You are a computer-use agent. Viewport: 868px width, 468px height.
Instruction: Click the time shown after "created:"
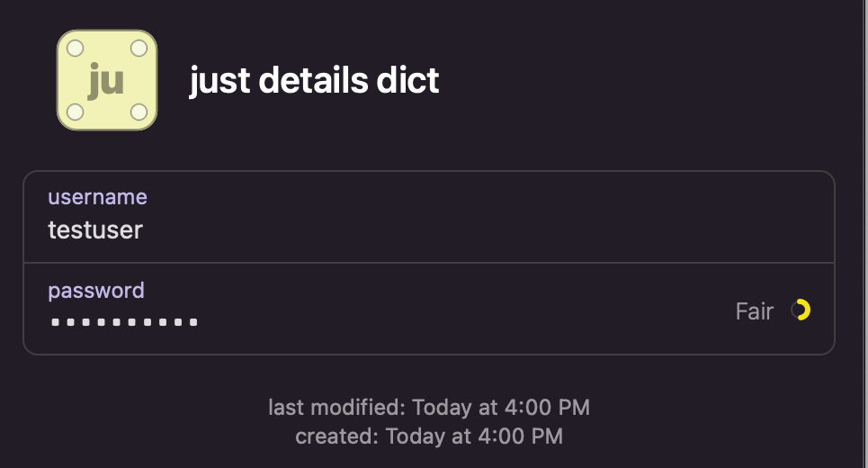(x=475, y=436)
